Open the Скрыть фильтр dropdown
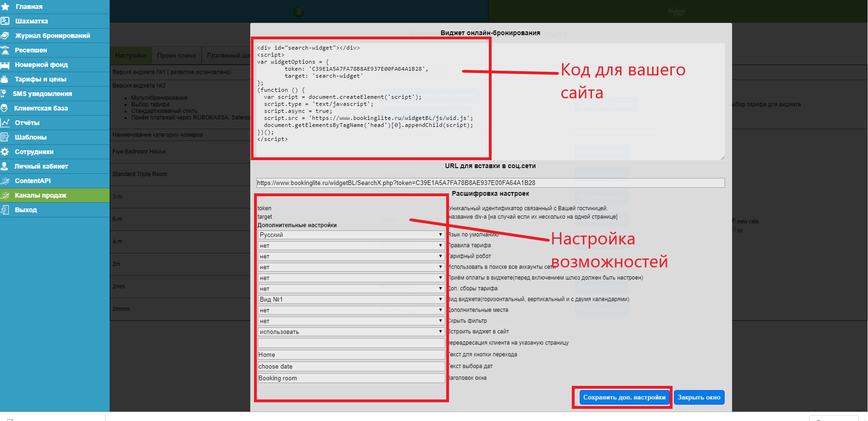This screenshot has width=868, height=421. 351,321
